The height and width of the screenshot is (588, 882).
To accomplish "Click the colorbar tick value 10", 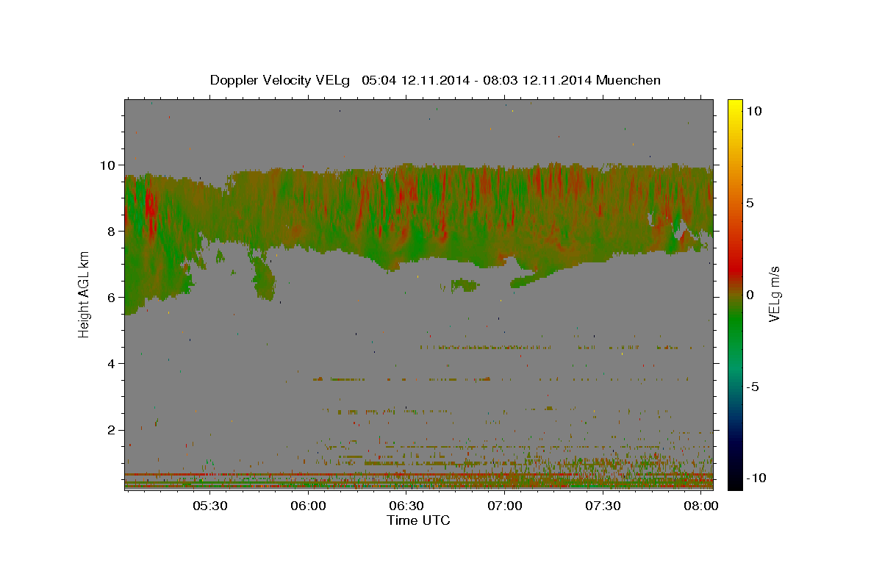I will (754, 111).
